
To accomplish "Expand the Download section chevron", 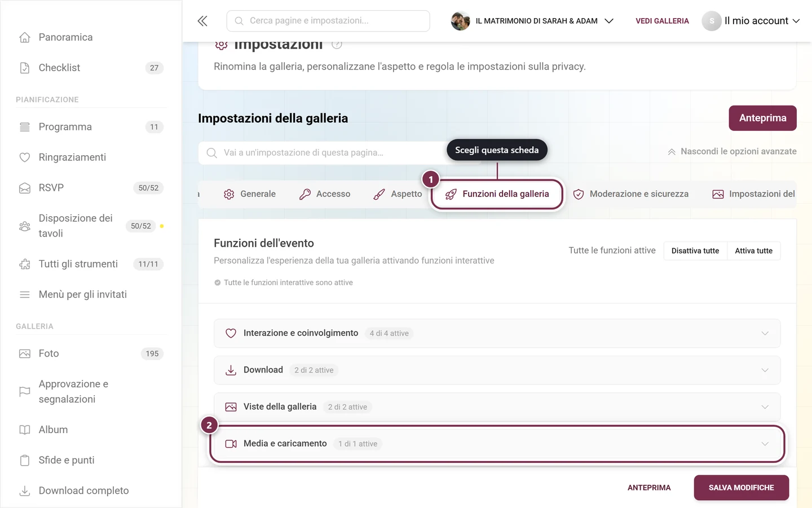I will point(765,370).
